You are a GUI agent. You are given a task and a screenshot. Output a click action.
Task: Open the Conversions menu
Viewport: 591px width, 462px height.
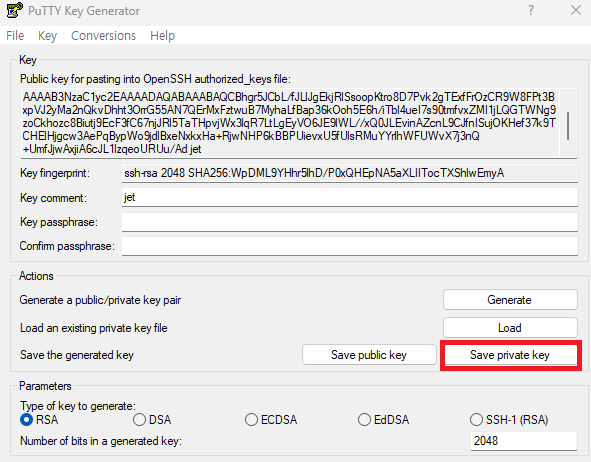103,35
